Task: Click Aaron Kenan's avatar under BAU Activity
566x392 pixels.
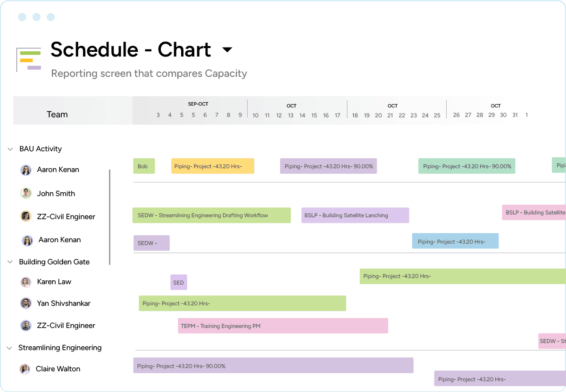Action: point(25,170)
